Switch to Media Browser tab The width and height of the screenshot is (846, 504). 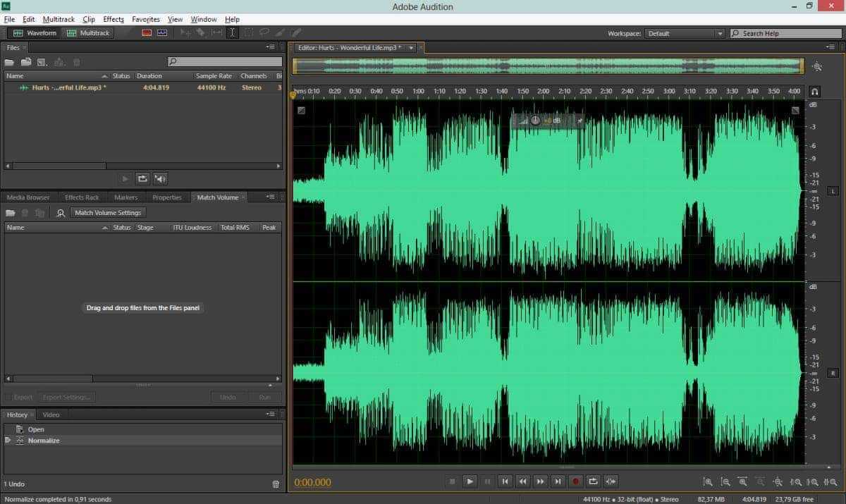click(x=28, y=197)
